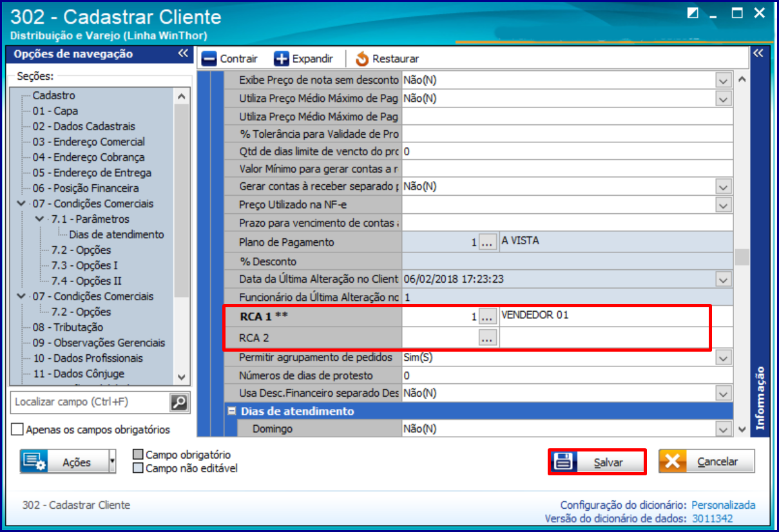The height and width of the screenshot is (532, 779).
Task: Go to 03 - Endereço Comercial
Action: point(89,142)
